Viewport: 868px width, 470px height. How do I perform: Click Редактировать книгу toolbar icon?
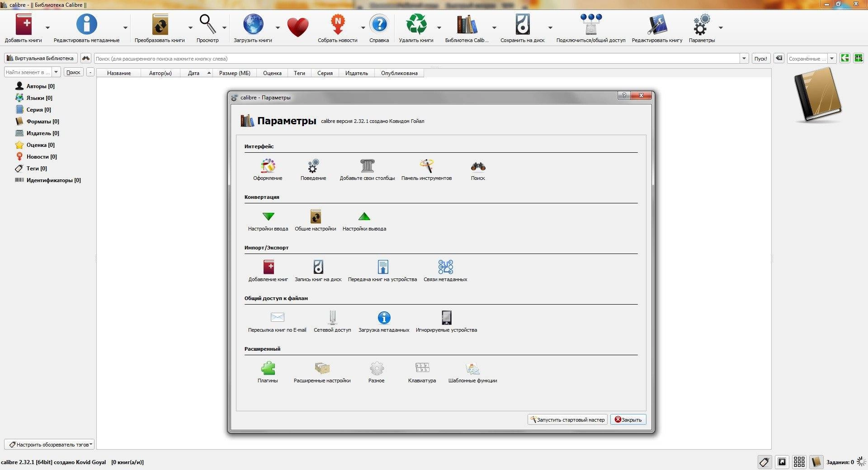point(657,28)
